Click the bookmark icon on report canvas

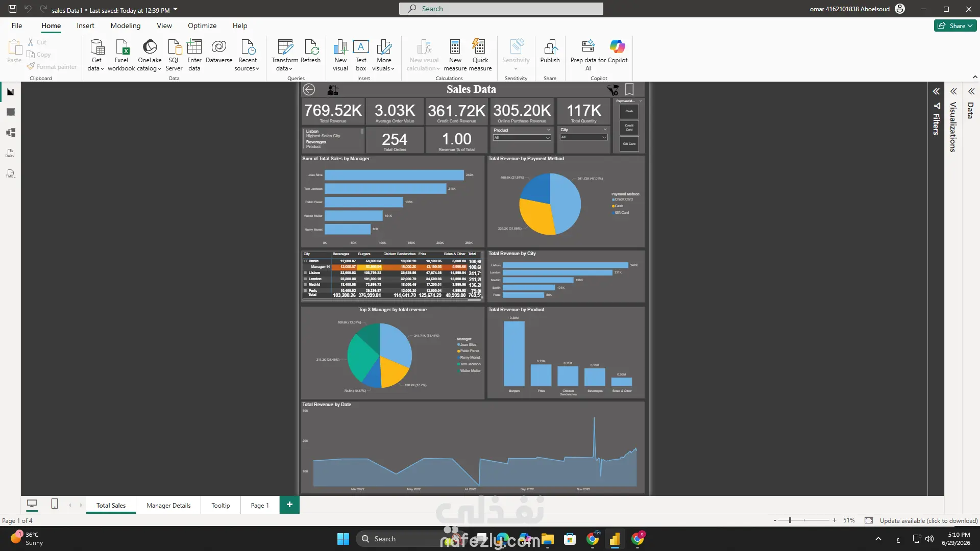pos(629,89)
